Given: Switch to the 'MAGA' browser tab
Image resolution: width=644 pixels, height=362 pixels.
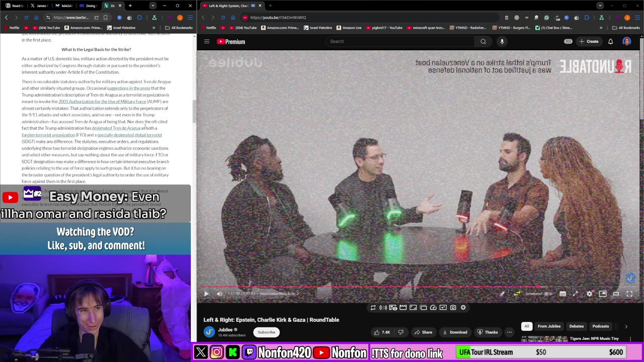Looking at the screenshot, I should pos(63,6).
